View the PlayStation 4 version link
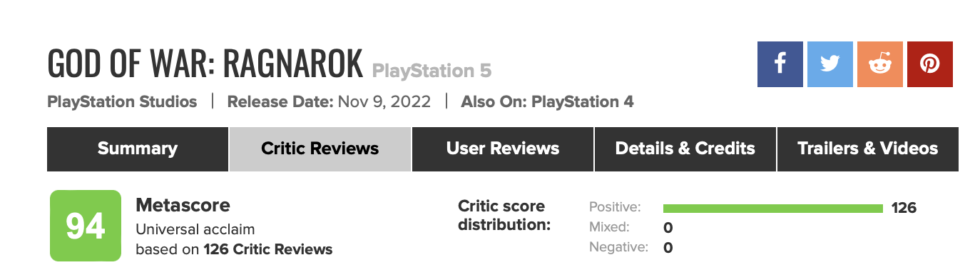The height and width of the screenshot is (270, 980). 583,102
